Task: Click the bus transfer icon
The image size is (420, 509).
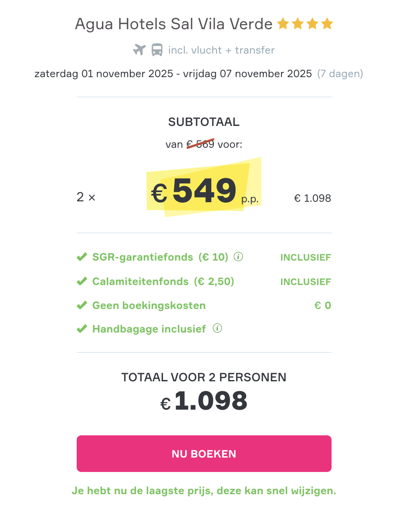Action: 157,50
